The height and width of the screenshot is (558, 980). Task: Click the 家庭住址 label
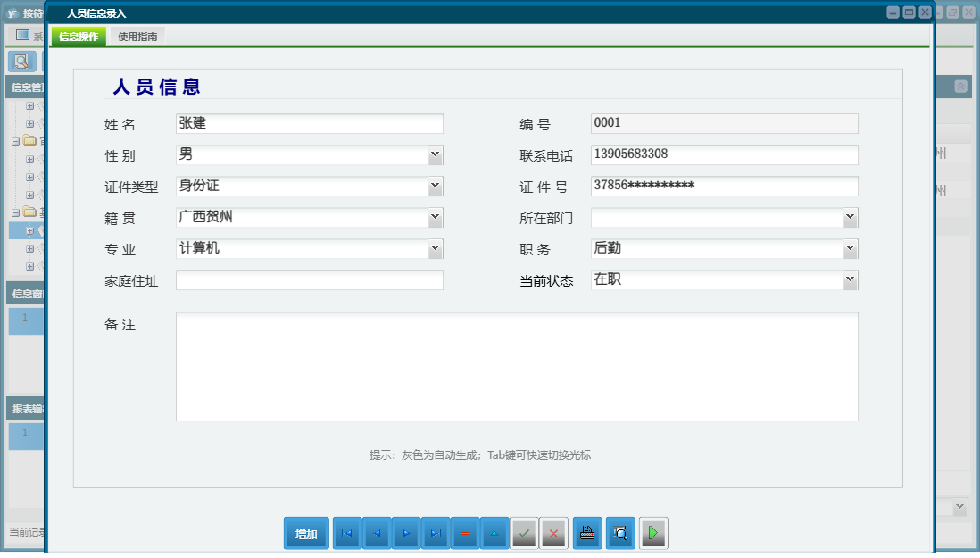point(131,281)
